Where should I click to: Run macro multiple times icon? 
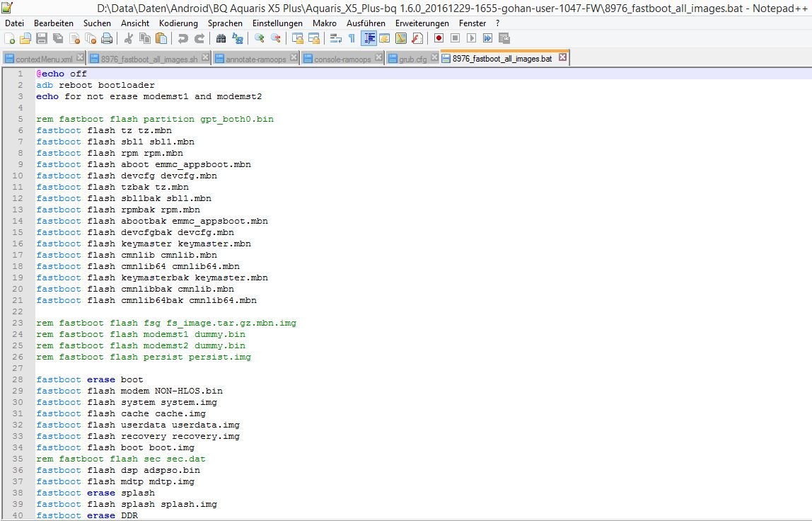[487, 38]
